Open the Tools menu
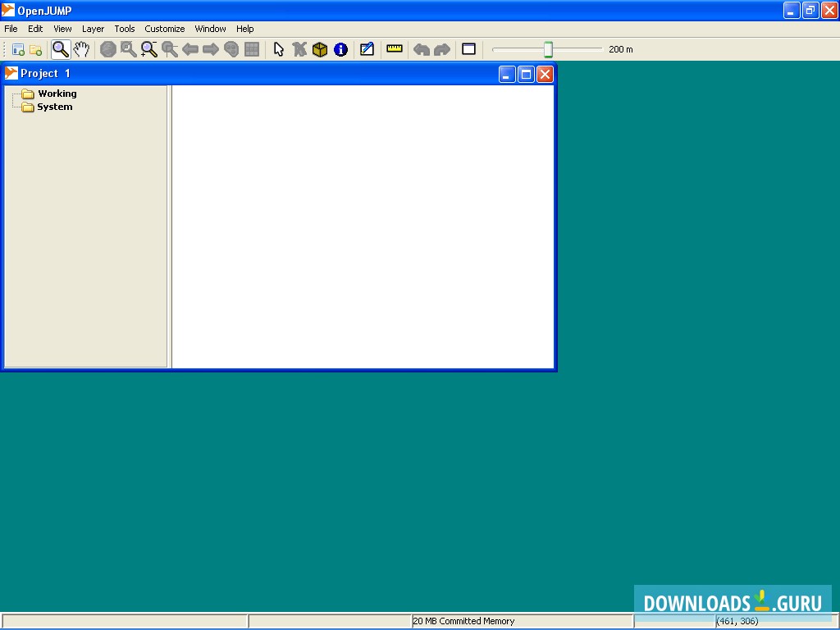 (125, 29)
